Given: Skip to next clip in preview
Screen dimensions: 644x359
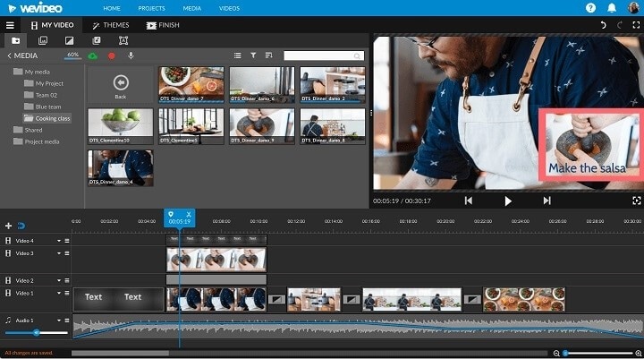Looking at the screenshot, I should tap(547, 201).
